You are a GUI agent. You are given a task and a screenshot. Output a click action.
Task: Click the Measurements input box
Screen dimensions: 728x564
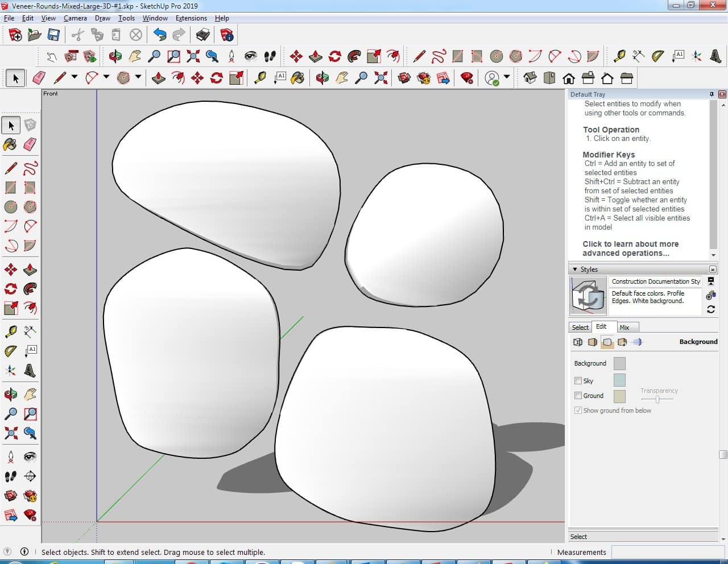pos(668,552)
